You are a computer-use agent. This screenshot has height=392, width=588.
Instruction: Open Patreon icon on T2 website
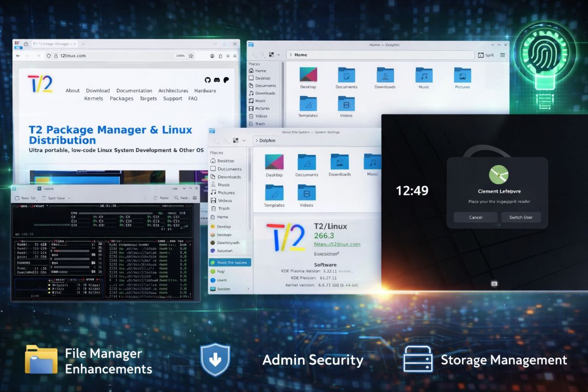226,80
